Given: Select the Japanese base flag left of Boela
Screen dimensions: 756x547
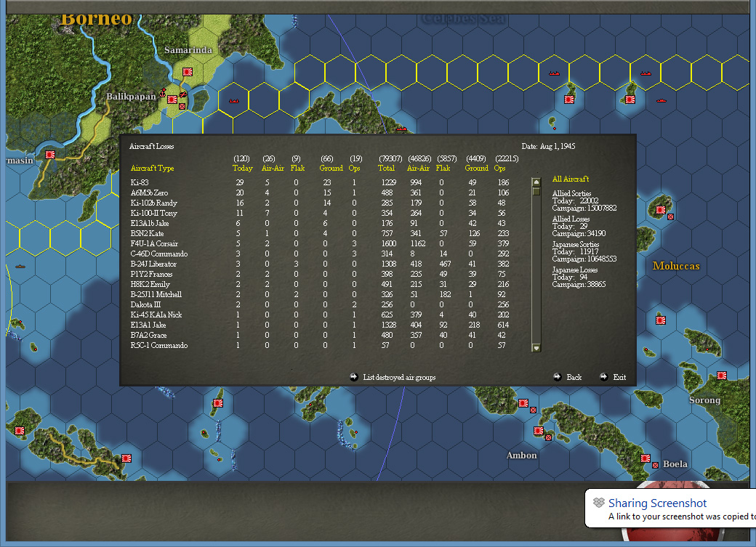Looking at the screenshot, I should (646, 458).
